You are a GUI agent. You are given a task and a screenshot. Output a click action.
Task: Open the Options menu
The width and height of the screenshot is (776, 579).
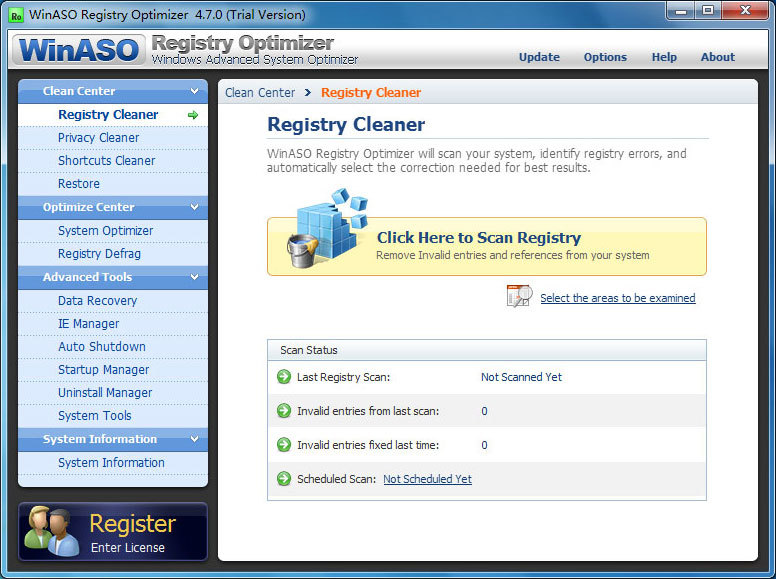[605, 57]
